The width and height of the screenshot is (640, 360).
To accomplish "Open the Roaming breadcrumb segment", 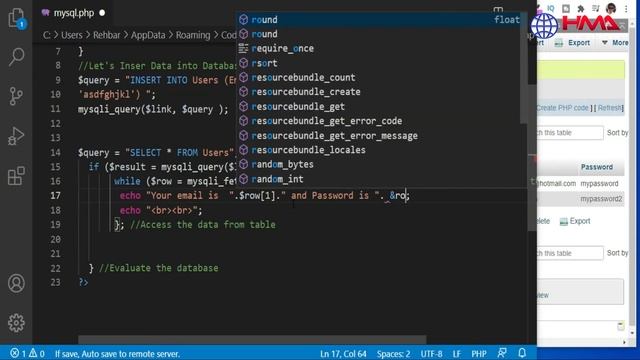I will tap(193, 35).
